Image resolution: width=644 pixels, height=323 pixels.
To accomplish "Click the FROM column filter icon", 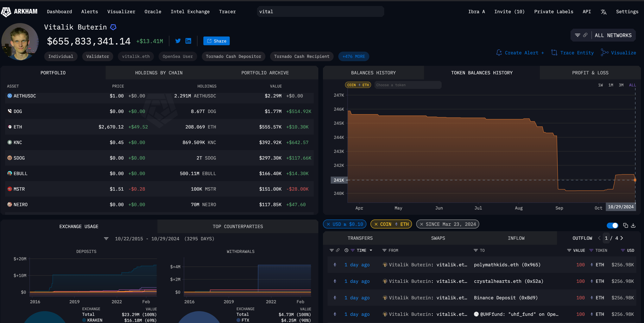I will point(384,250).
